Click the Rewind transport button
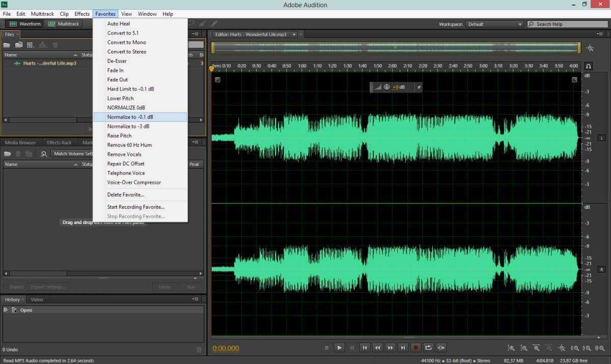Screen dimensions: 611x364 tap(377, 348)
